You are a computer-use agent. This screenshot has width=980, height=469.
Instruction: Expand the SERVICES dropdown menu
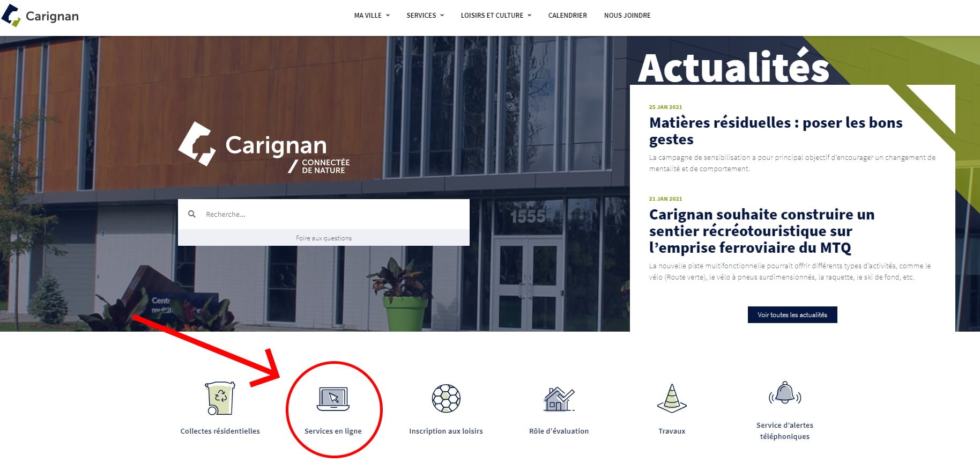[x=425, y=16]
